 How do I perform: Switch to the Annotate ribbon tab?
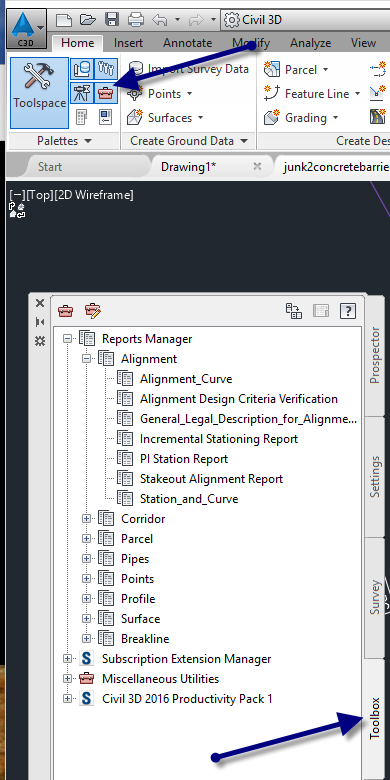[x=188, y=43]
